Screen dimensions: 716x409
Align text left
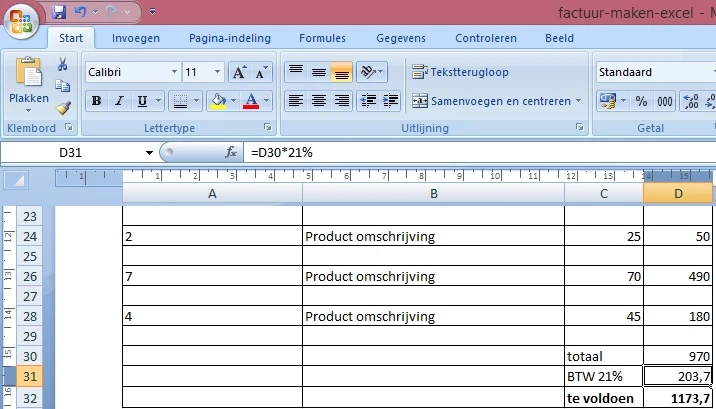coord(296,101)
